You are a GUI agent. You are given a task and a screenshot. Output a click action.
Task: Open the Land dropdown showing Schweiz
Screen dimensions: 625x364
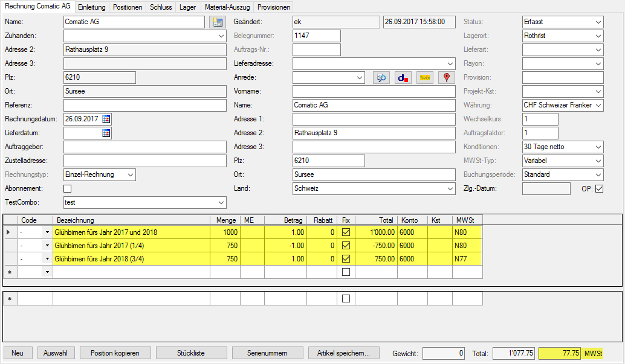coord(450,189)
